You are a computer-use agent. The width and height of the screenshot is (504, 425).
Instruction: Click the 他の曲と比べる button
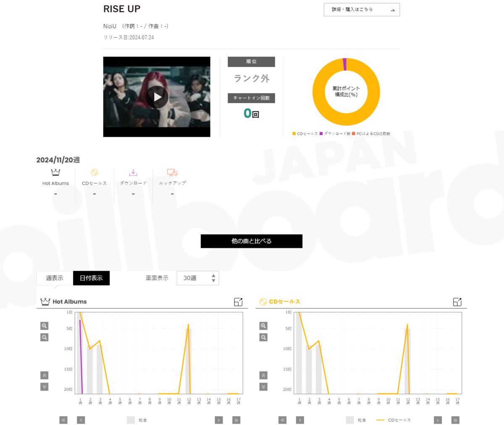point(252,241)
